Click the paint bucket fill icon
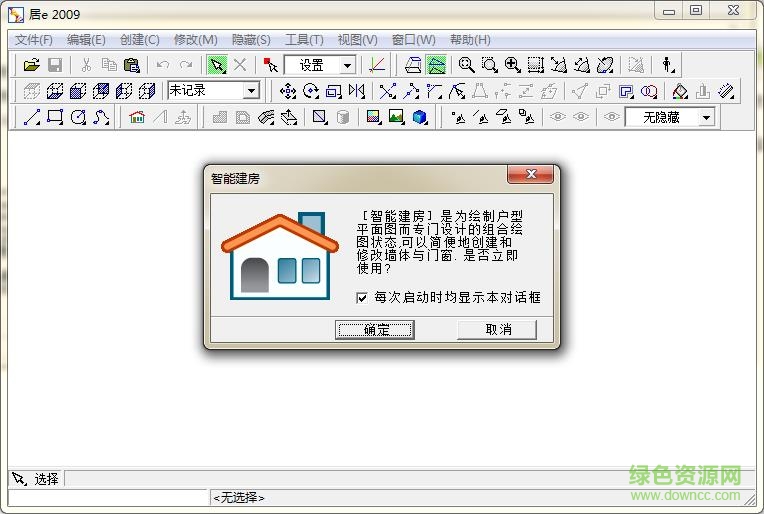The image size is (764, 514). 680,91
